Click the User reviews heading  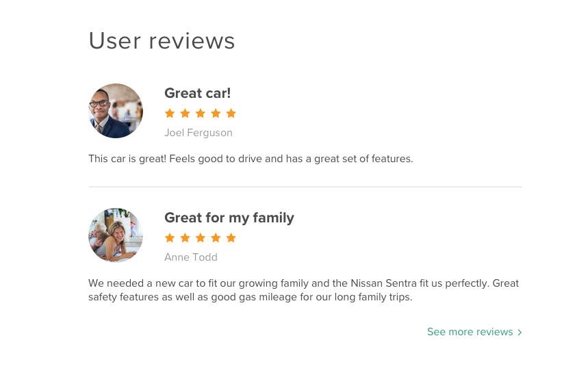pos(162,40)
